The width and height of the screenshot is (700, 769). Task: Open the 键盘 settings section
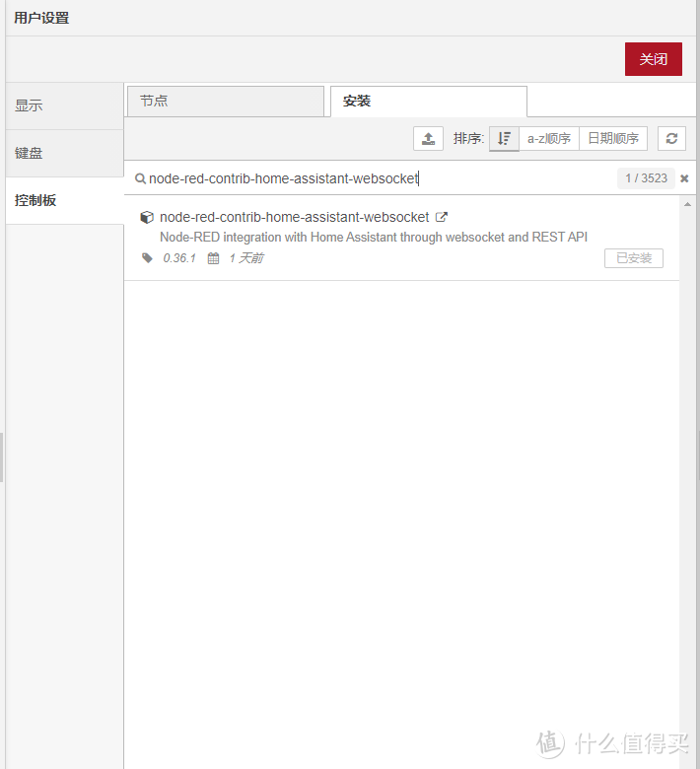tap(64, 154)
